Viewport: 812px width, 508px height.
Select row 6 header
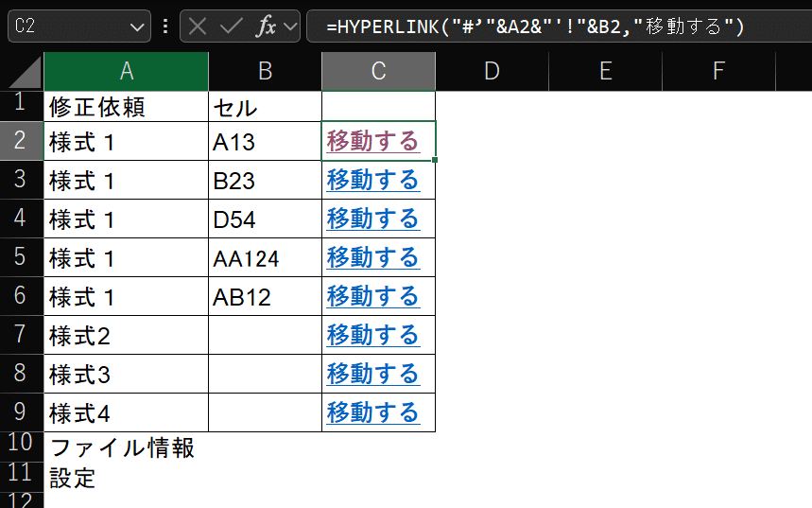click(x=22, y=295)
